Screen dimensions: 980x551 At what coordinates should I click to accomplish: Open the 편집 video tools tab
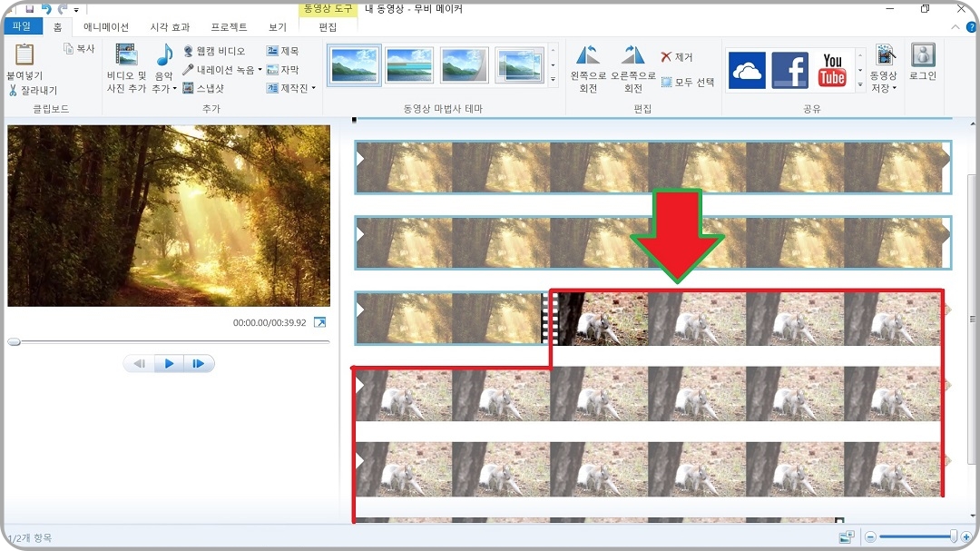tap(328, 27)
